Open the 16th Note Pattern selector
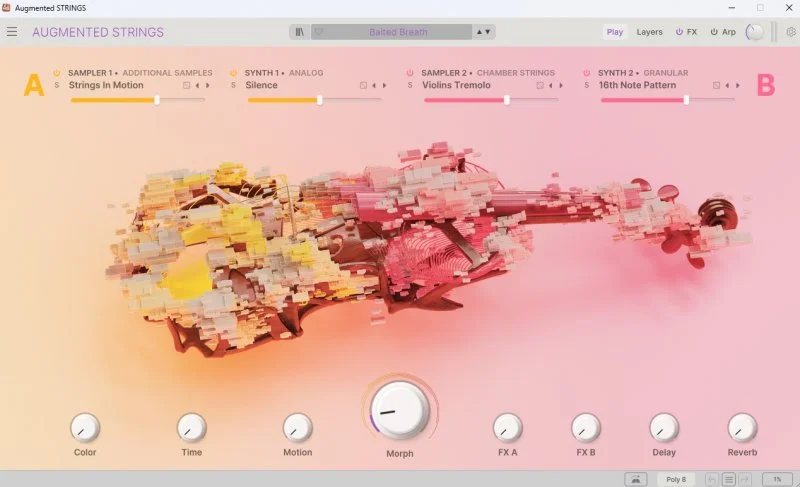Screen dimensions: 800x487 (x=637, y=85)
